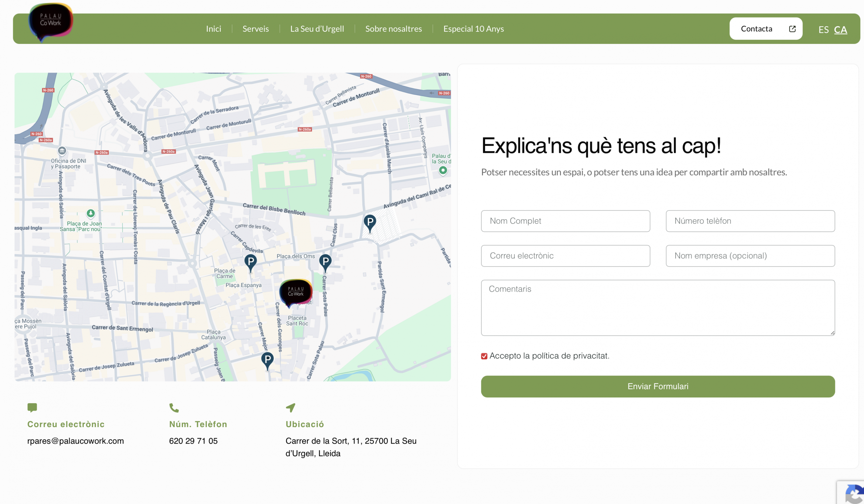Click the rpares@palaucowork.com email link

coord(75,441)
